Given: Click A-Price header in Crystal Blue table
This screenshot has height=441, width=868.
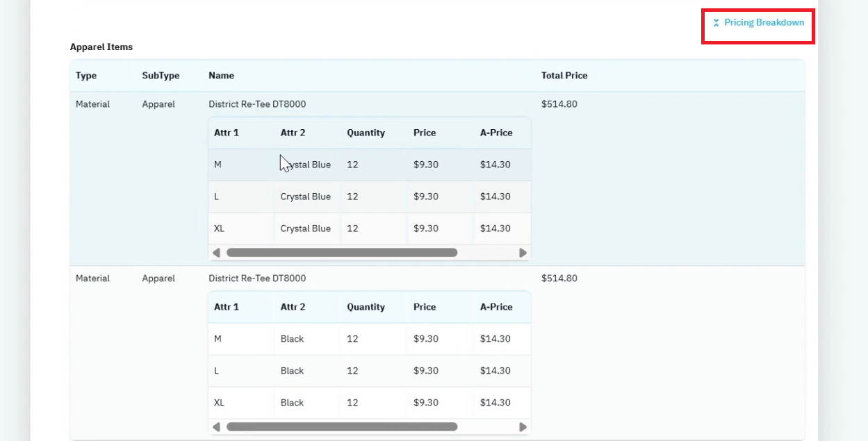Looking at the screenshot, I should 496,133.
